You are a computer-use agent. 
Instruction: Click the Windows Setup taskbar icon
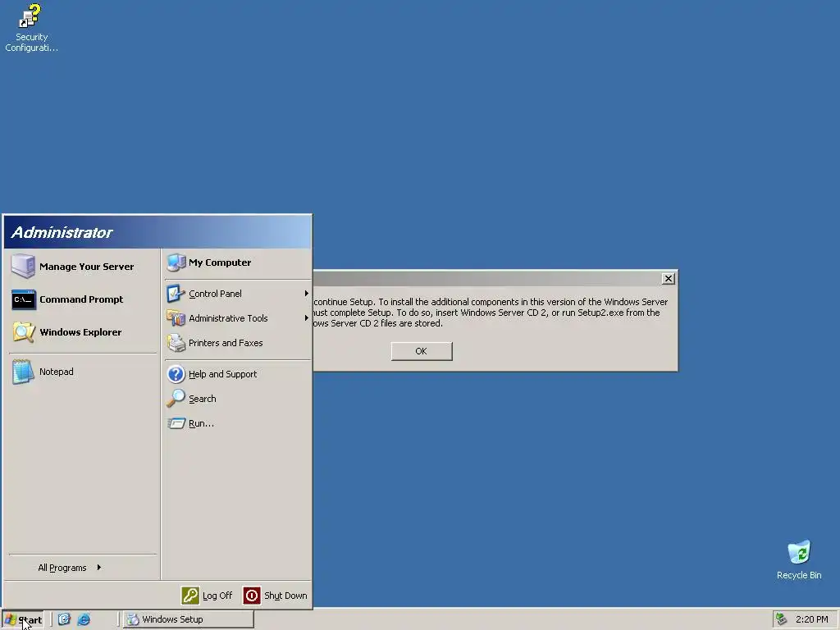click(133, 619)
